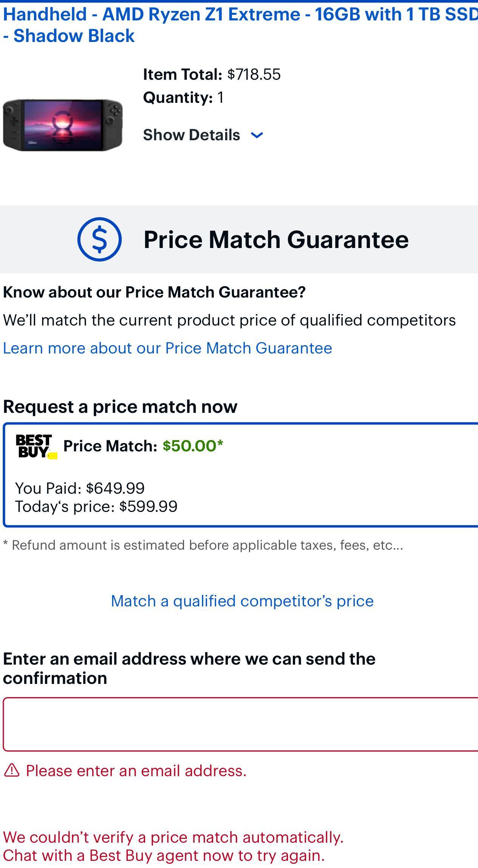Image resolution: width=478 pixels, height=868 pixels.
Task: Expand details with the Show Details chevron
Action: (x=257, y=135)
